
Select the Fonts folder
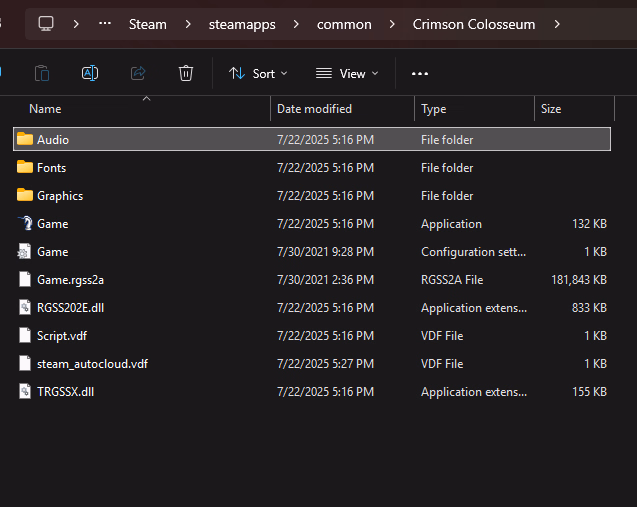click(312, 167)
